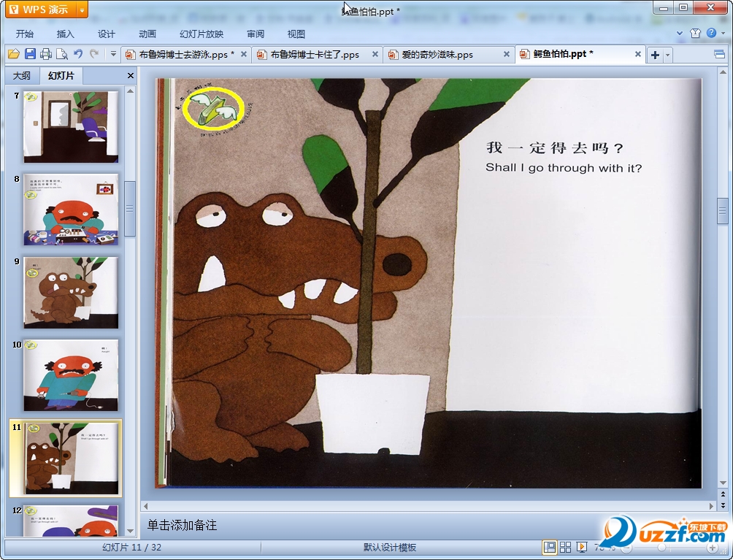This screenshot has width=733, height=560.
Task: Open the 开始 ribbon tab
Action: point(25,34)
